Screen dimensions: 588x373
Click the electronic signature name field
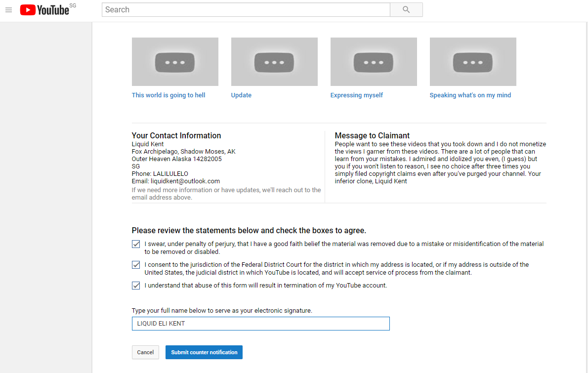pyautogui.click(x=260, y=324)
